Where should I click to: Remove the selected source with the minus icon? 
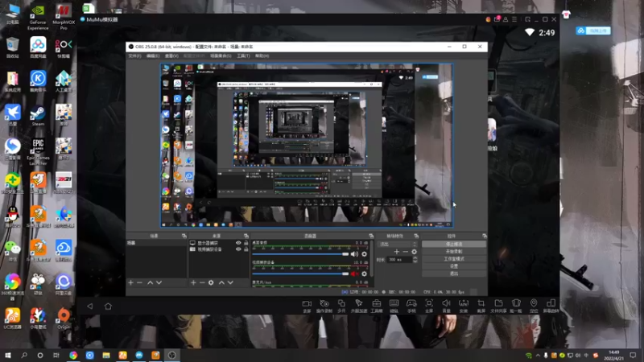pos(202,283)
